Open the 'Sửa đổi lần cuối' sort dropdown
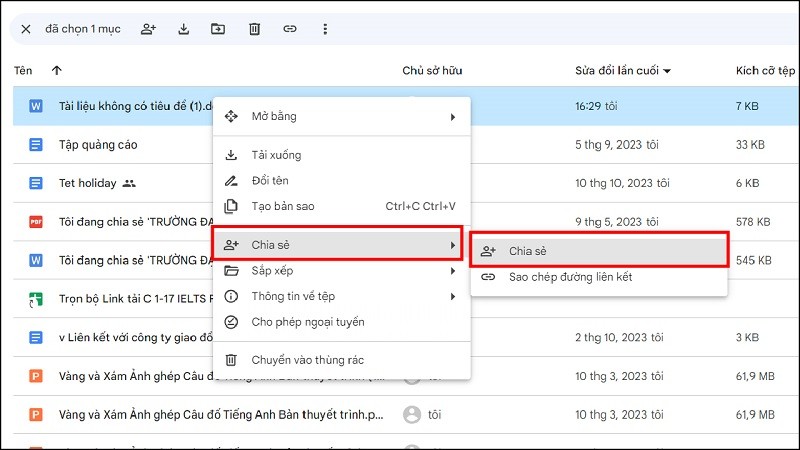The width and height of the screenshot is (800, 450). pos(667,71)
